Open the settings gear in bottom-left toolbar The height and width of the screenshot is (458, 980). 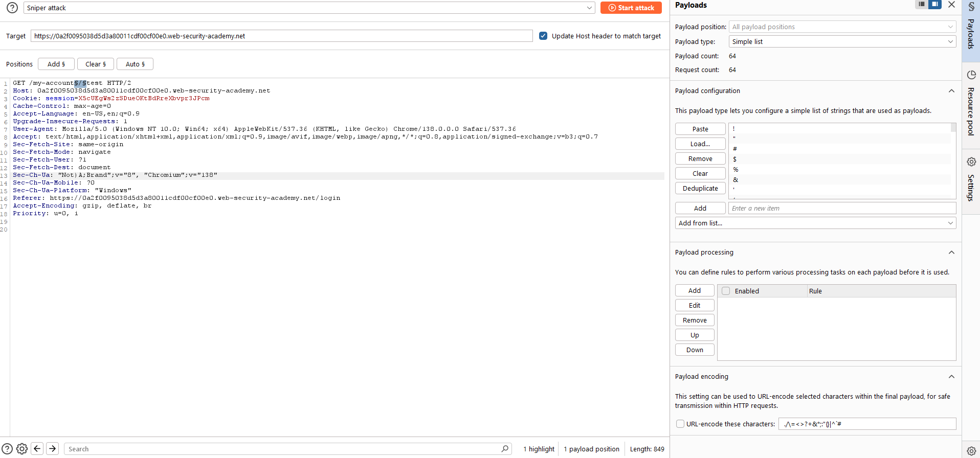tap(22, 449)
